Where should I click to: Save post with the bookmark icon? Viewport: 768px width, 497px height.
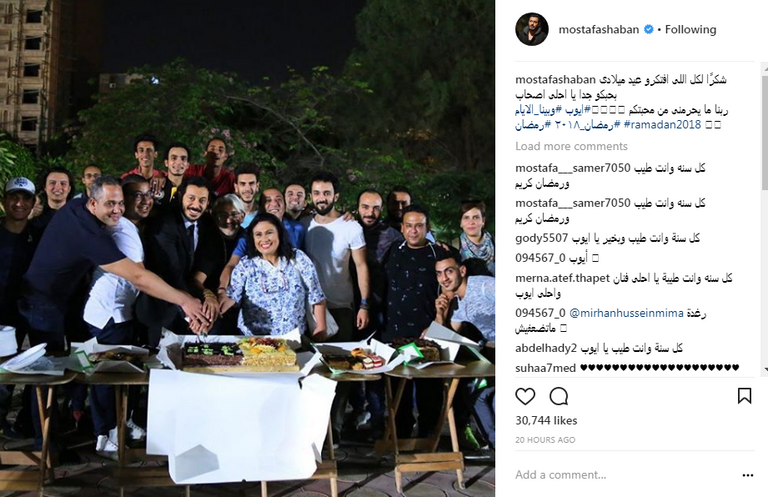(744, 396)
